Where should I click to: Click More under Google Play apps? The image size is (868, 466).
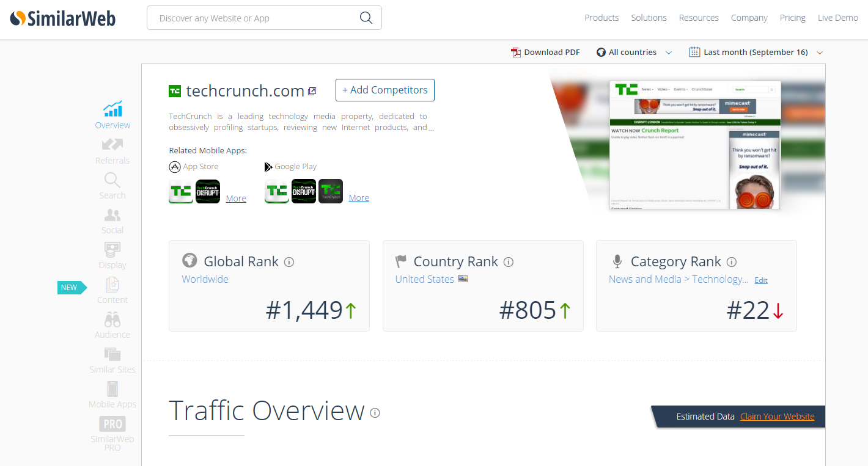coord(359,198)
